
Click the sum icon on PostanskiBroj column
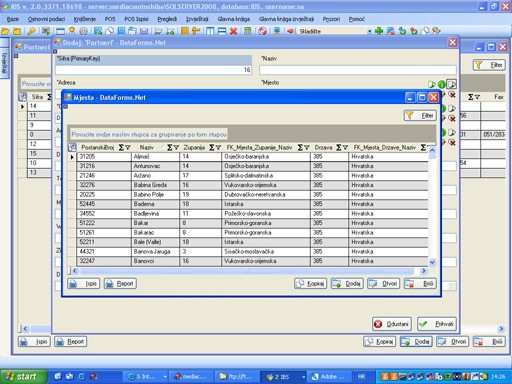[x=122, y=147]
